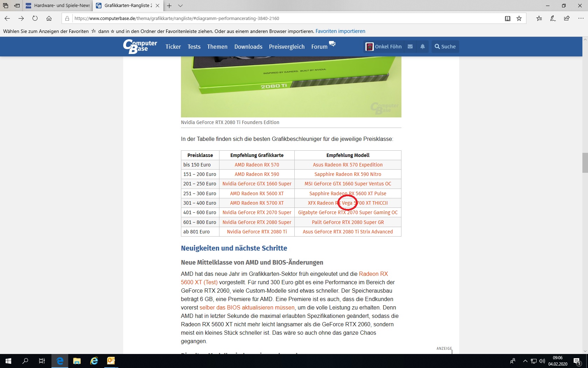Screen dimensions: 588x368
Task: Open File Explorer from the taskbar
Action: (77, 361)
